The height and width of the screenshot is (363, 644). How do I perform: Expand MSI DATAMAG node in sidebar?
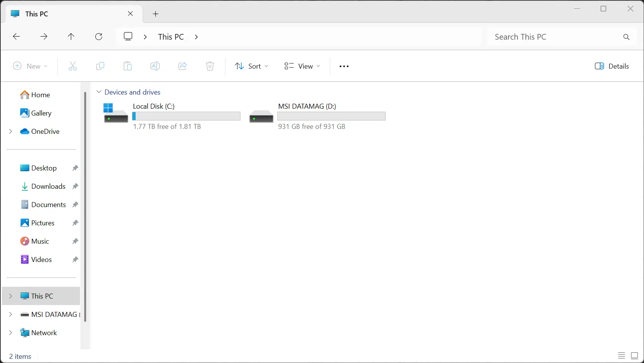(11, 315)
